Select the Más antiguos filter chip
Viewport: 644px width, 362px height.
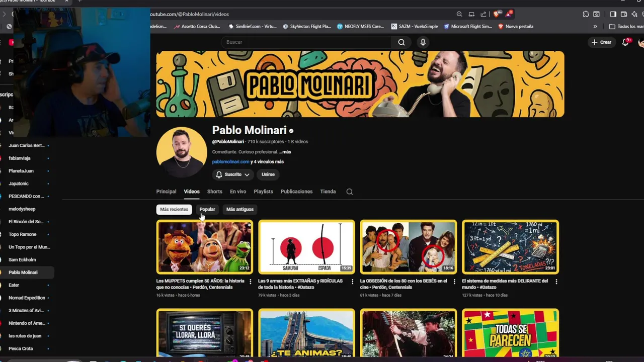240,209
